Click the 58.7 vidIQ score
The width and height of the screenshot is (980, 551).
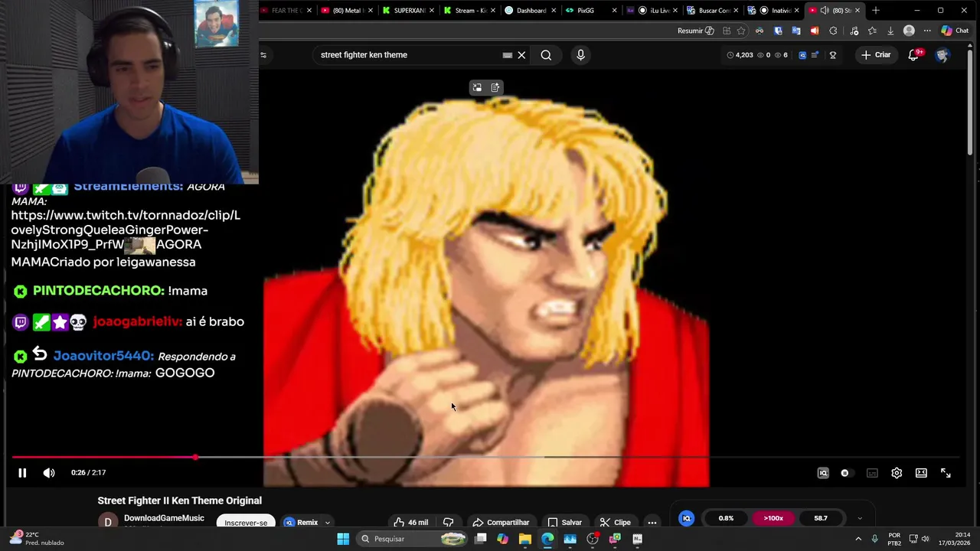tap(821, 518)
